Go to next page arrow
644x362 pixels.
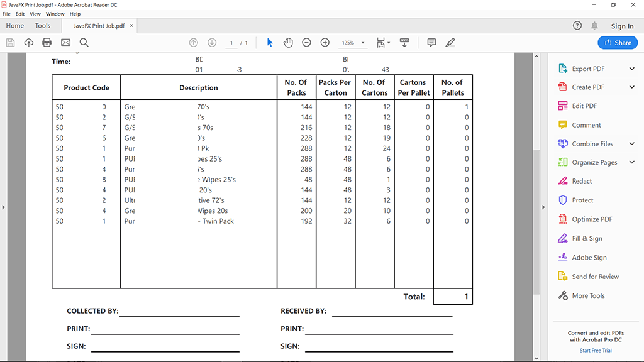pos(212,42)
